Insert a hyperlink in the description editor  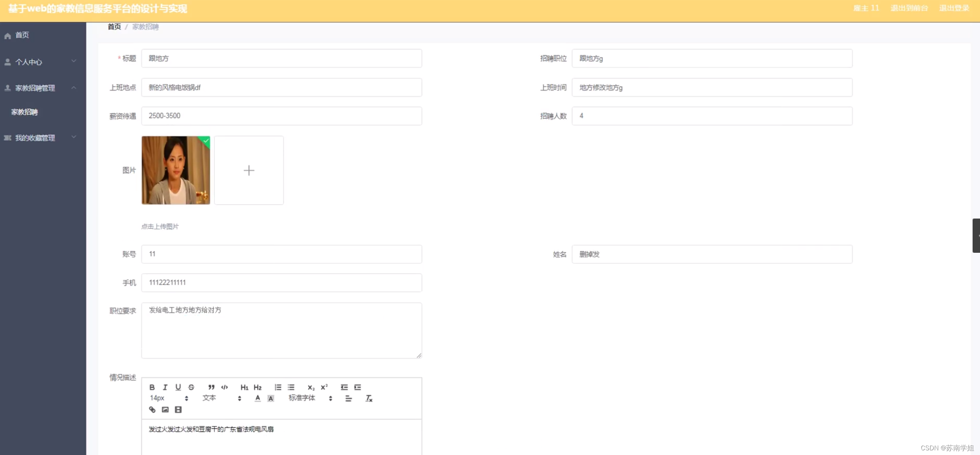152,409
